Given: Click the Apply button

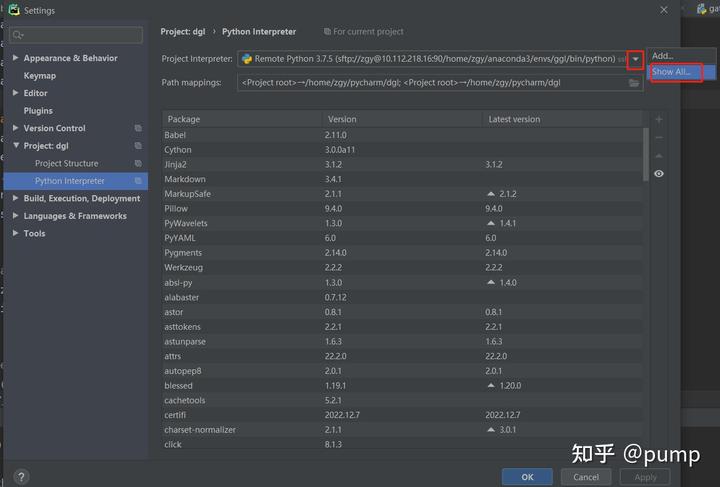Looking at the screenshot, I should click(x=645, y=477).
